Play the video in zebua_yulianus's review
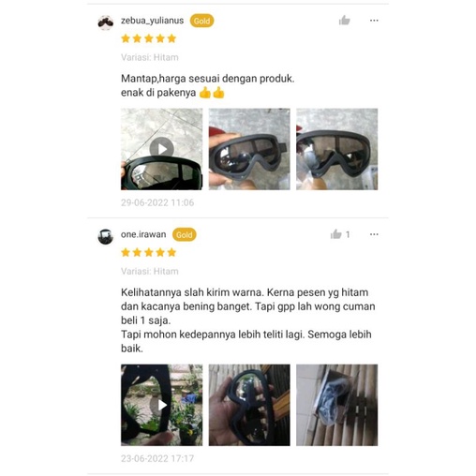This screenshot has width=476, height=476. 161,149
